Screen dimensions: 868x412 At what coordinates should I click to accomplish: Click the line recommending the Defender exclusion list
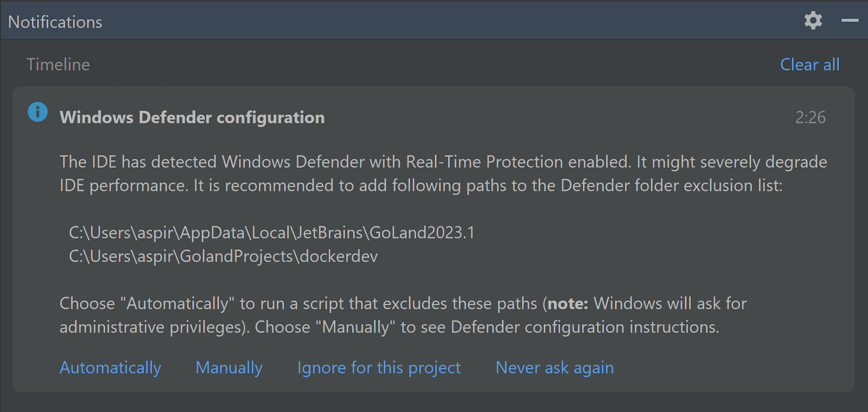pos(421,186)
